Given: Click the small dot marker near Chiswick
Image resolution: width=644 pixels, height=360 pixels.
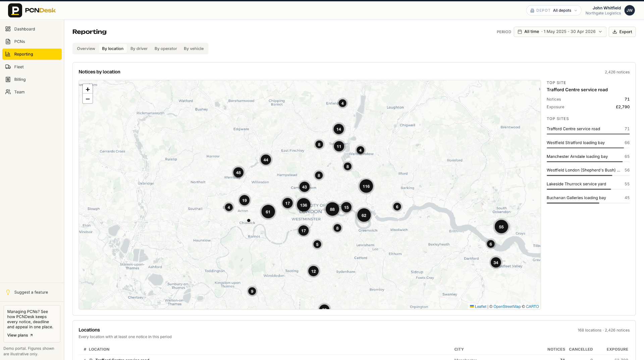Looking at the screenshot, I should pyautogui.click(x=249, y=221).
